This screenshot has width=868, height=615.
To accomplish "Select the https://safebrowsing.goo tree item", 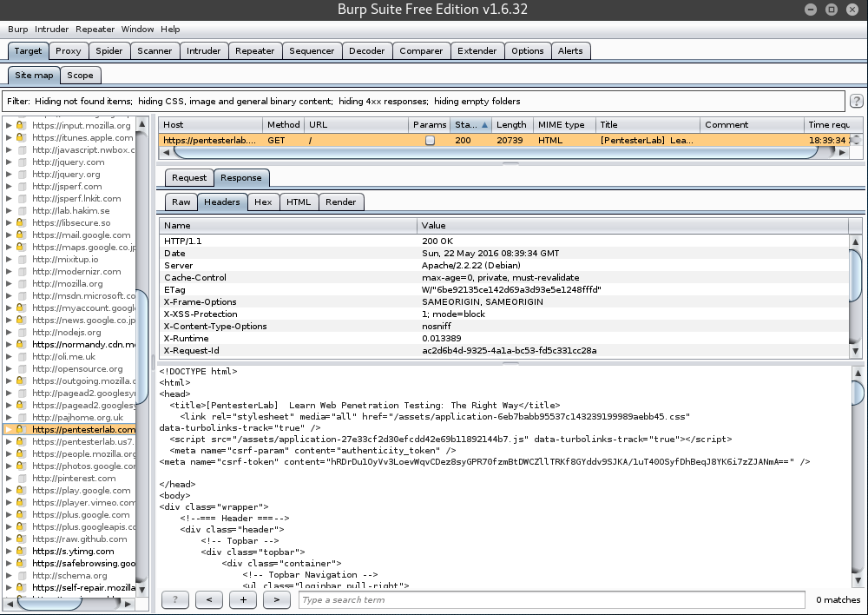I will pos(83,564).
